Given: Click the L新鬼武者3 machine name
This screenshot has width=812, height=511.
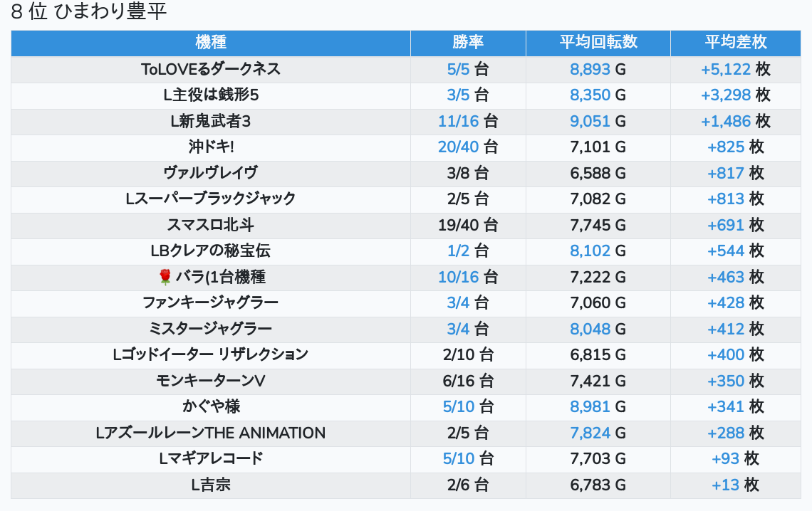Looking at the screenshot, I should 211,121.
